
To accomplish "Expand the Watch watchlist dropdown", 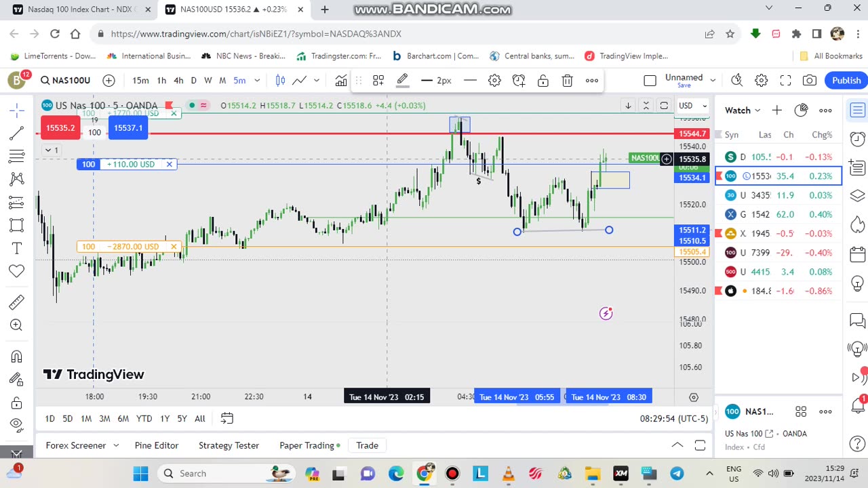I will click(743, 110).
